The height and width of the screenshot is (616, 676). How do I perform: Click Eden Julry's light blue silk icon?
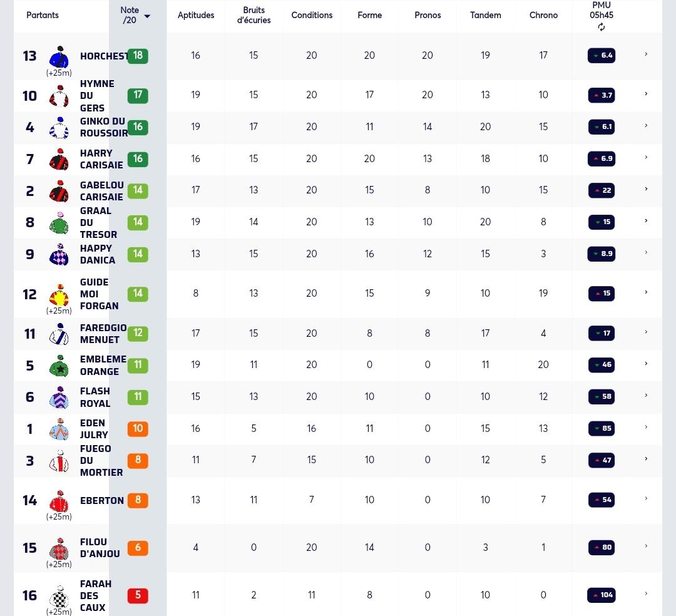(x=59, y=429)
